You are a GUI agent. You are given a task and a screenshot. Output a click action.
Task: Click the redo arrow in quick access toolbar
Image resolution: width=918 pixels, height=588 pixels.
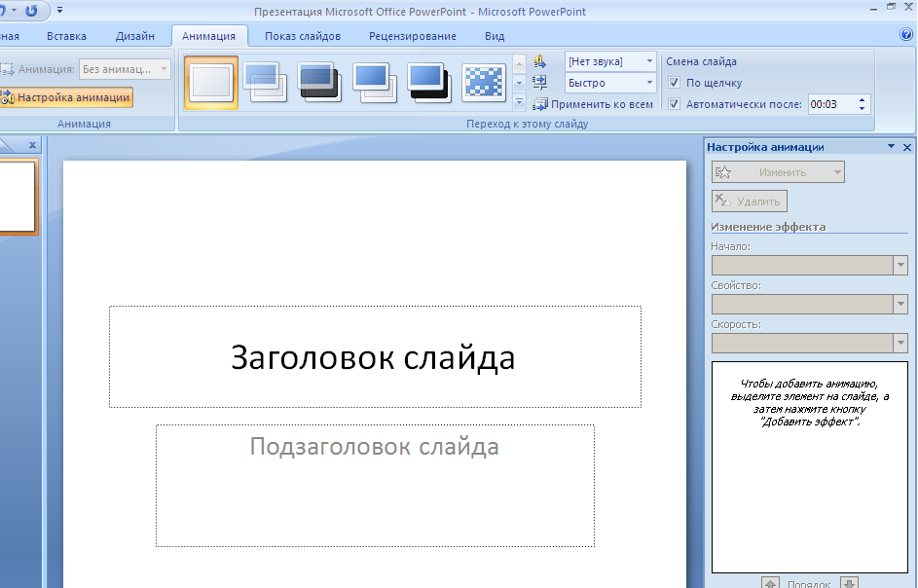click(x=31, y=11)
